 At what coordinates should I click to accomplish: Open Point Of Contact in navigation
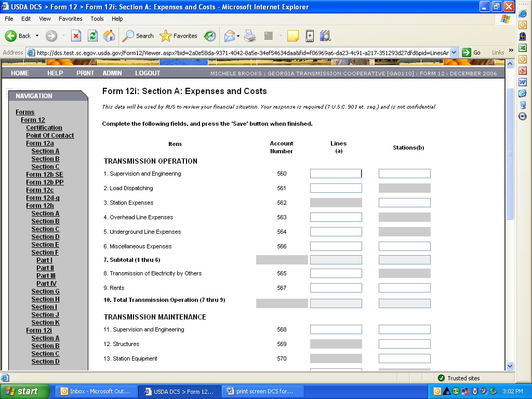tap(50, 136)
